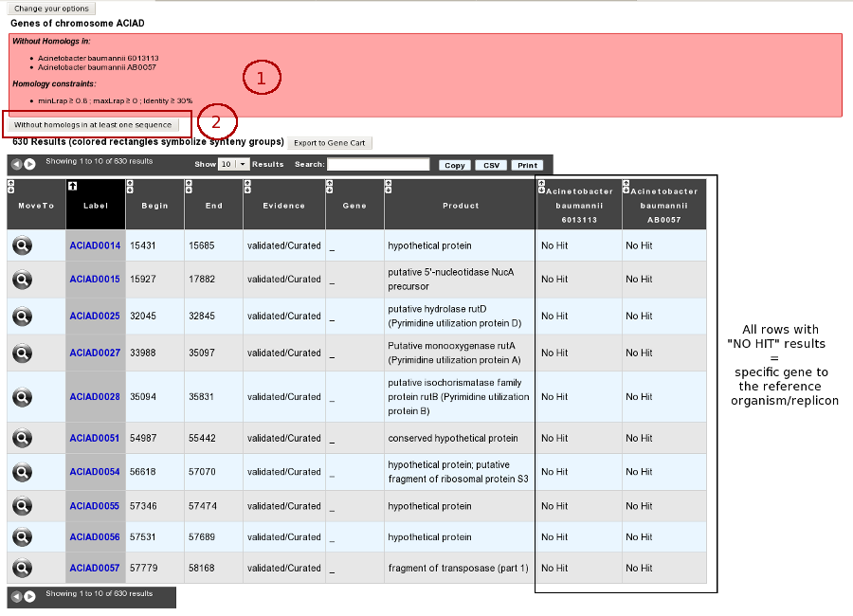
Task: Click Without homologs in at least one sequence
Action: click(x=93, y=124)
